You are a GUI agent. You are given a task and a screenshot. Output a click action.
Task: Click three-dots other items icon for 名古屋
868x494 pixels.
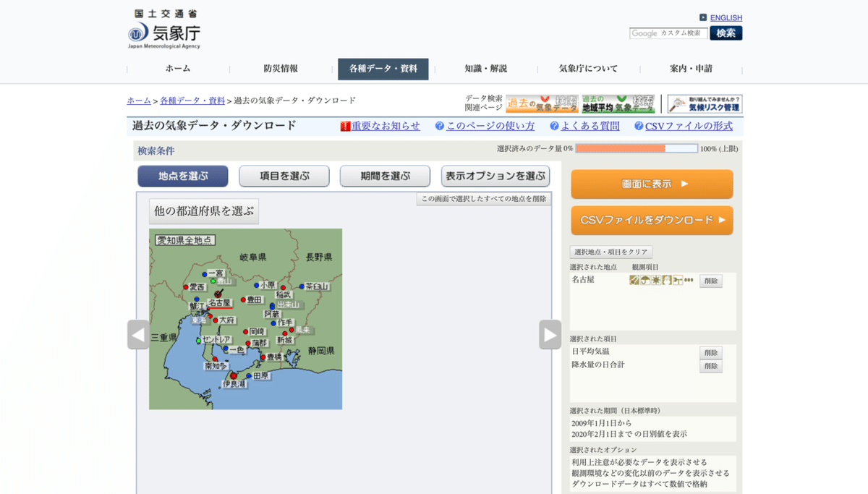689,280
